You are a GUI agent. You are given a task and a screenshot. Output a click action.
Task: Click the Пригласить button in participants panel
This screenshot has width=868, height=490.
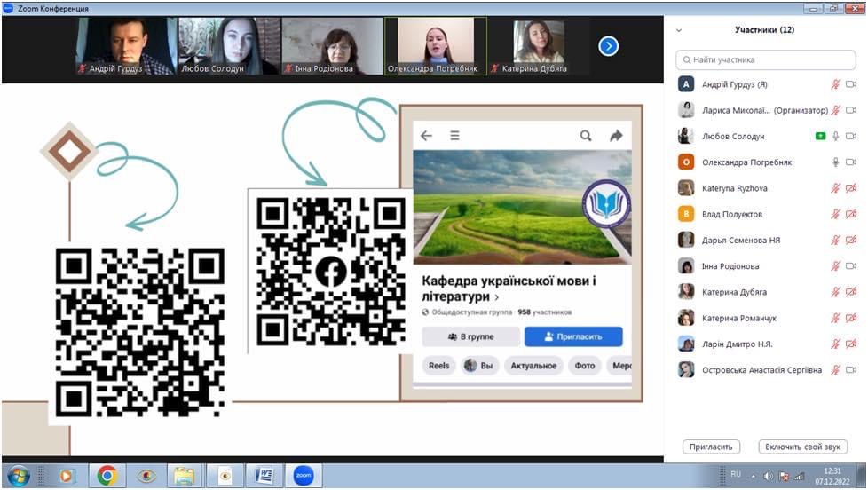pyautogui.click(x=711, y=447)
